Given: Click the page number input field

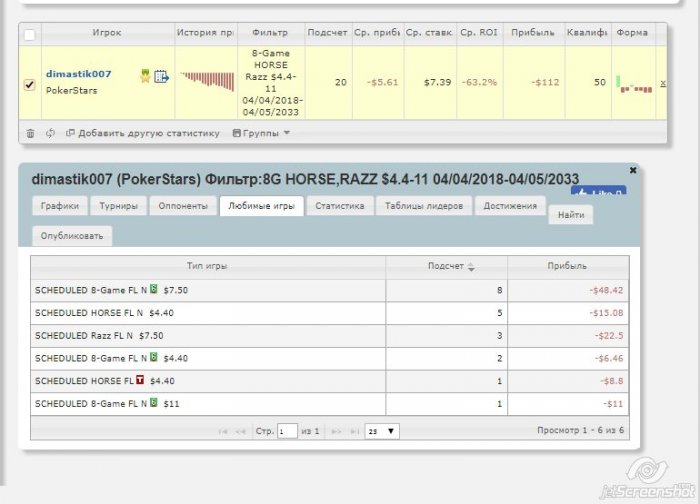Looking at the screenshot, I should [x=287, y=431].
